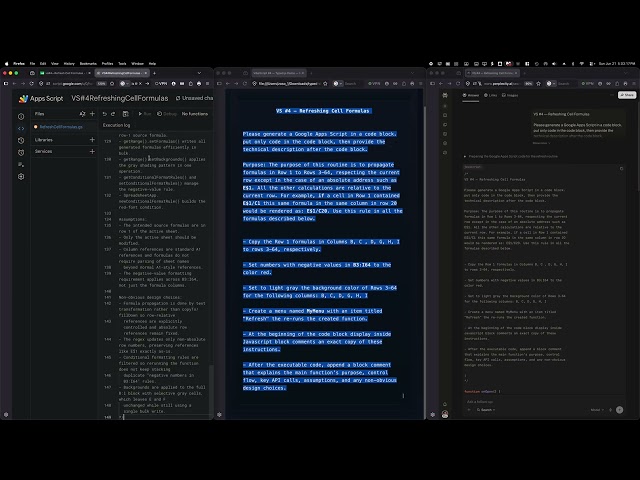Open a new tab in Apps Script Firefox window
640x480 pixels.
coord(154,73)
